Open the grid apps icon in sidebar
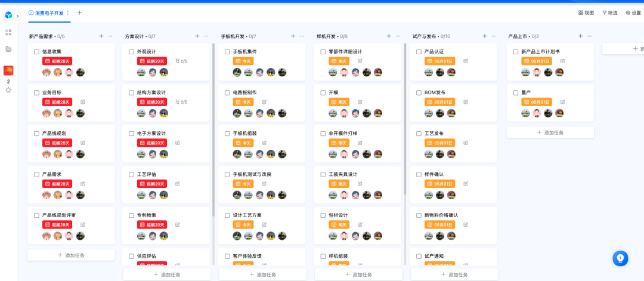This screenshot has height=281, width=644. coord(8,32)
